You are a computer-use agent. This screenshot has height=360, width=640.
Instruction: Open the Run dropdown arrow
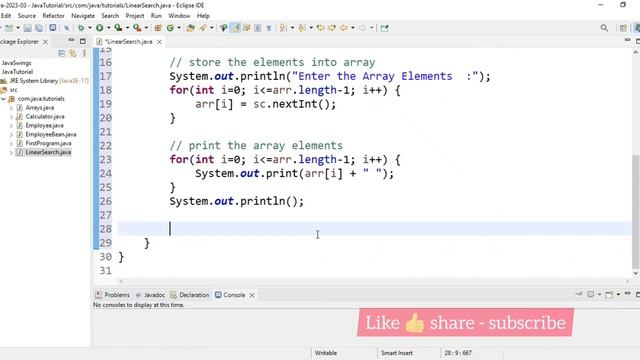click(109, 28)
